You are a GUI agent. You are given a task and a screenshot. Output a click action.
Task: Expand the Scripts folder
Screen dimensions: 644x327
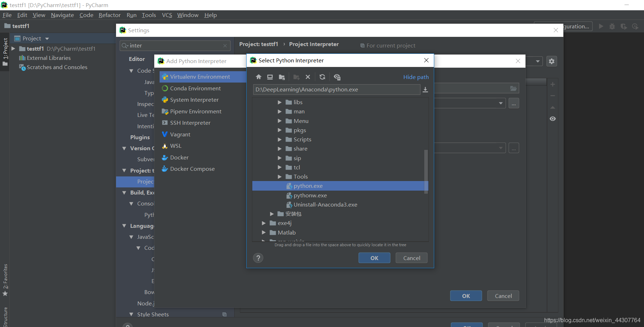click(x=280, y=139)
